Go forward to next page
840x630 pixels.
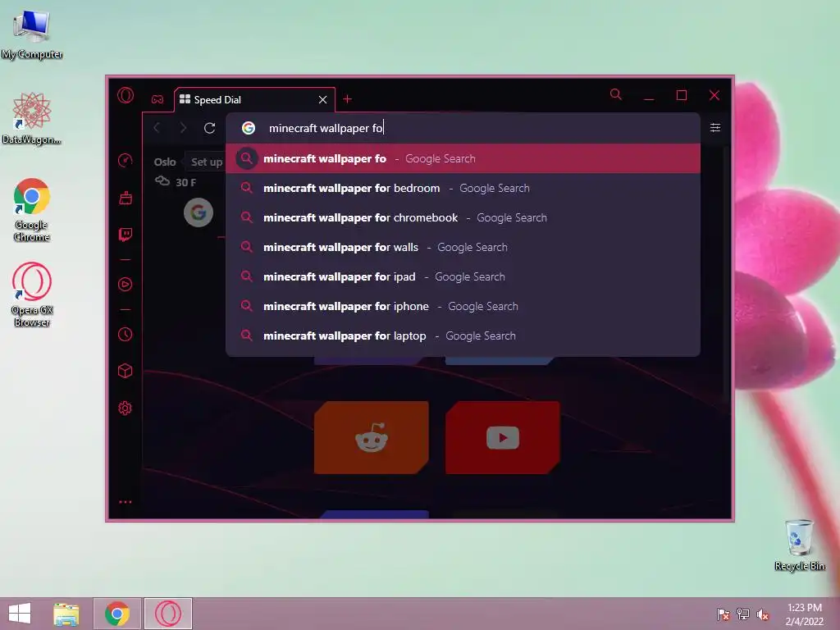point(183,128)
